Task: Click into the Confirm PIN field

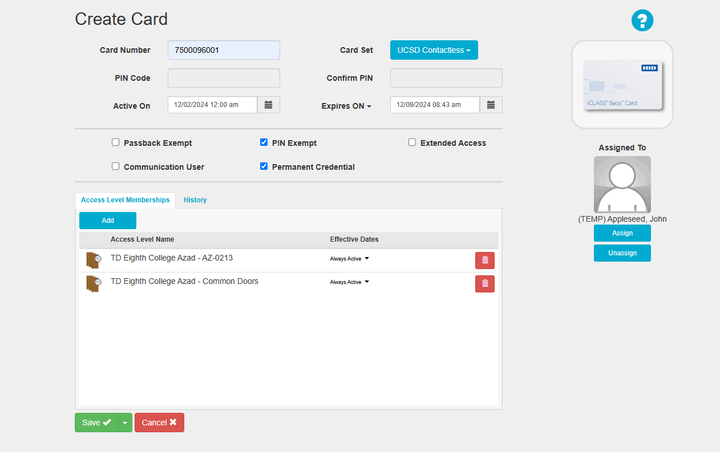Action: coord(446,78)
